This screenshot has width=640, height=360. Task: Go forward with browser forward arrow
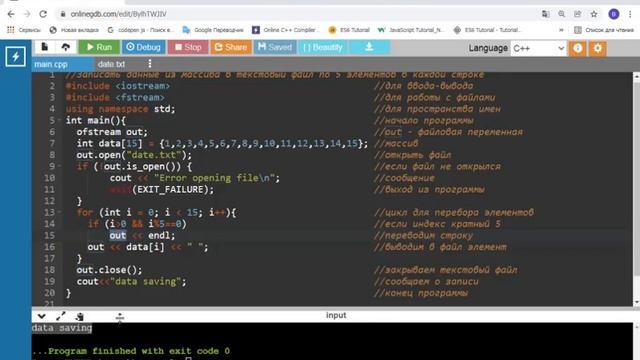(x=27, y=14)
